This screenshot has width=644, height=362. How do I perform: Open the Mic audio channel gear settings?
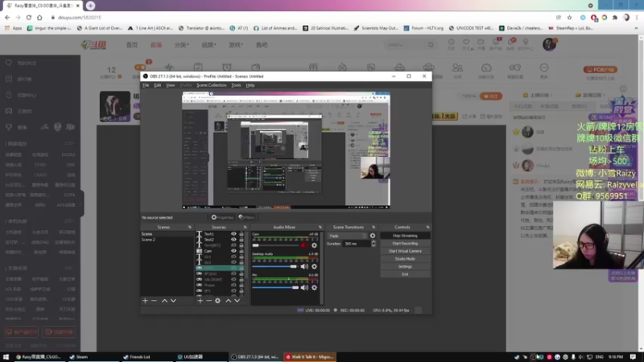click(314, 288)
